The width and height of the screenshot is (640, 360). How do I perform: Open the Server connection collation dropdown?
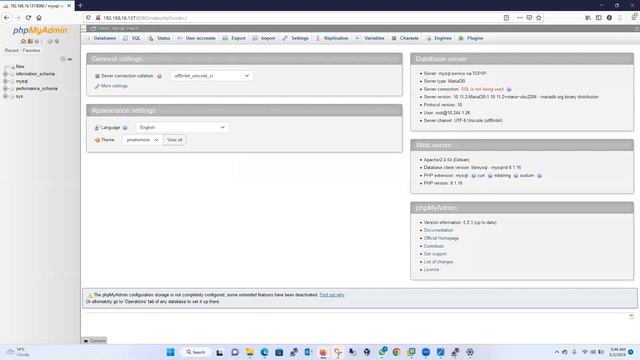pyautogui.click(x=211, y=76)
